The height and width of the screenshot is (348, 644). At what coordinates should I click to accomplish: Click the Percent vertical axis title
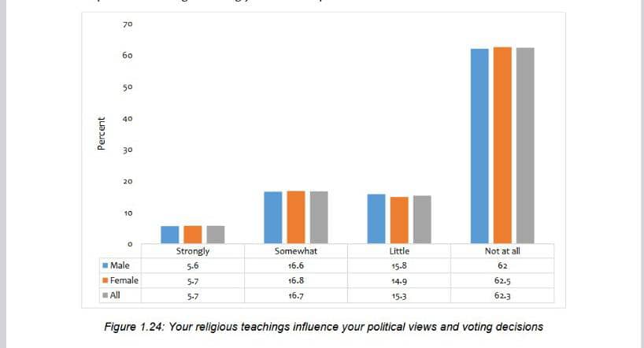[x=101, y=134]
